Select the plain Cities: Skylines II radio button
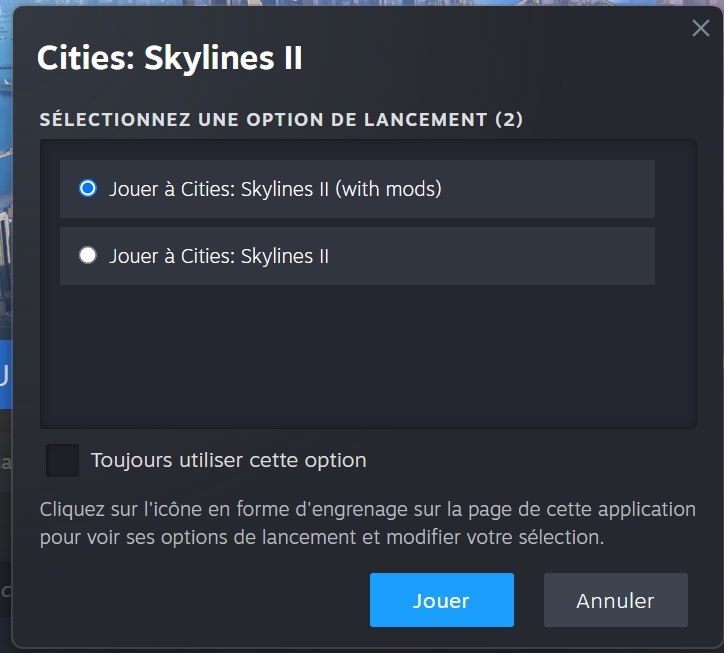The width and height of the screenshot is (724, 653). point(88,256)
